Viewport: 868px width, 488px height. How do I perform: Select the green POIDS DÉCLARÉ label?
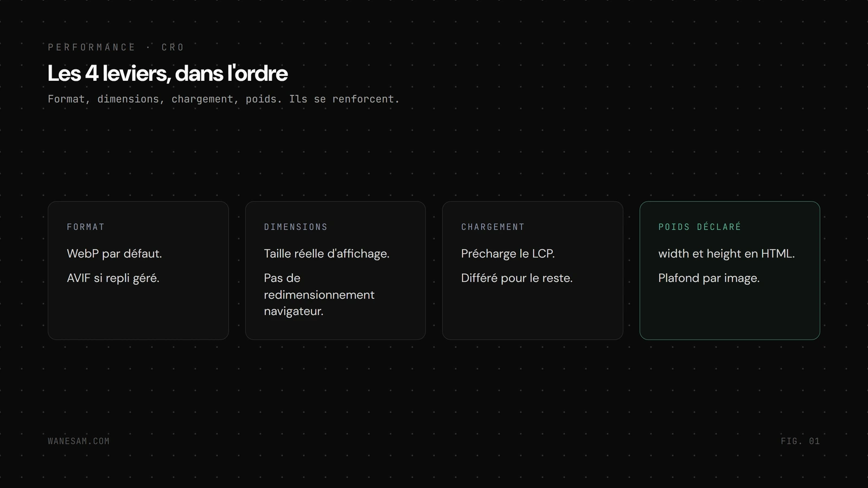coord(699,227)
